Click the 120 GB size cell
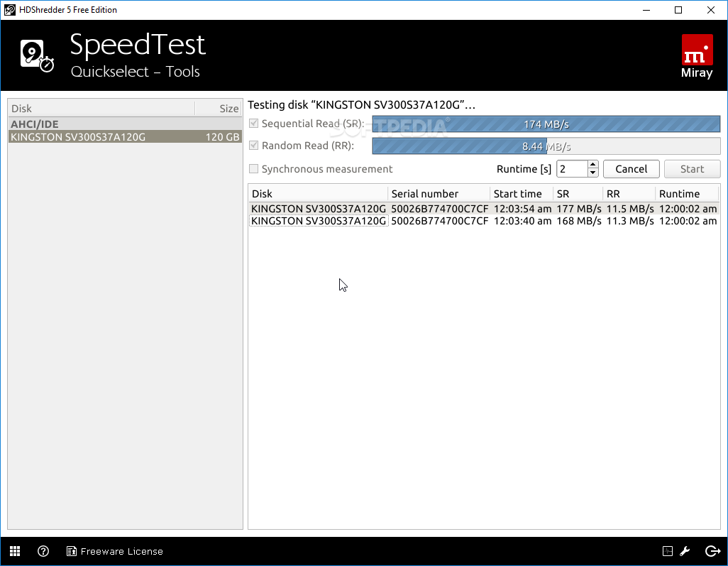Viewport: 728px width, 566px height. [222, 137]
